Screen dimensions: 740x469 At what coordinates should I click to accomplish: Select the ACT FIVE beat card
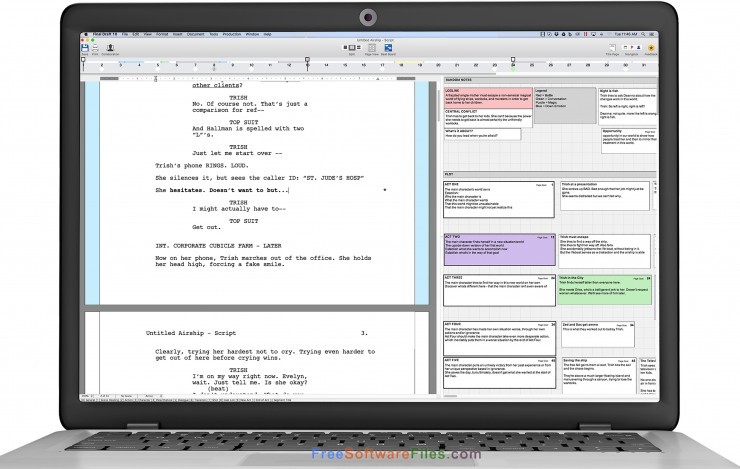click(x=499, y=373)
